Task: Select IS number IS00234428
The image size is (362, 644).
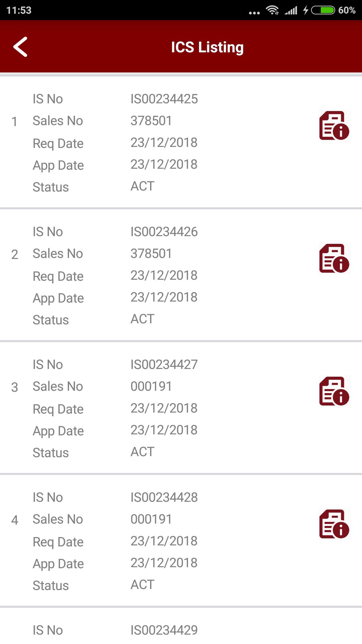Action: [x=164, y=497]
